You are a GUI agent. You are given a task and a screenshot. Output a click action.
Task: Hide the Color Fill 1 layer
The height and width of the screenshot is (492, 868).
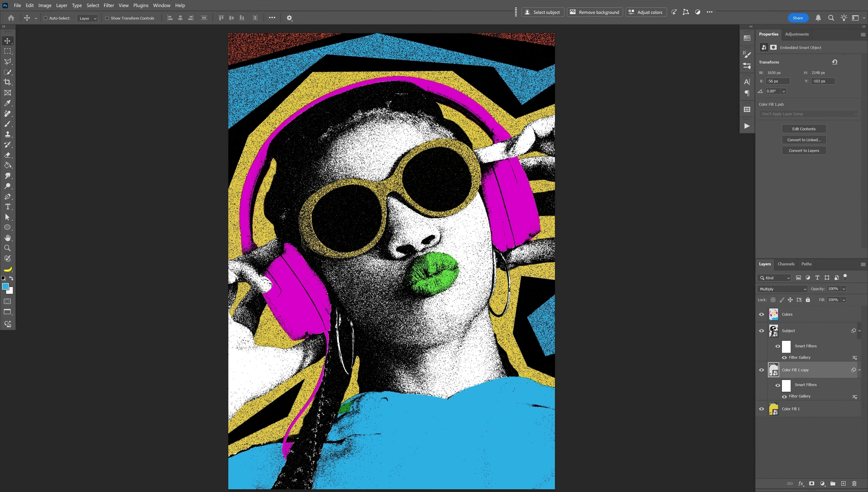pos(761,409)
